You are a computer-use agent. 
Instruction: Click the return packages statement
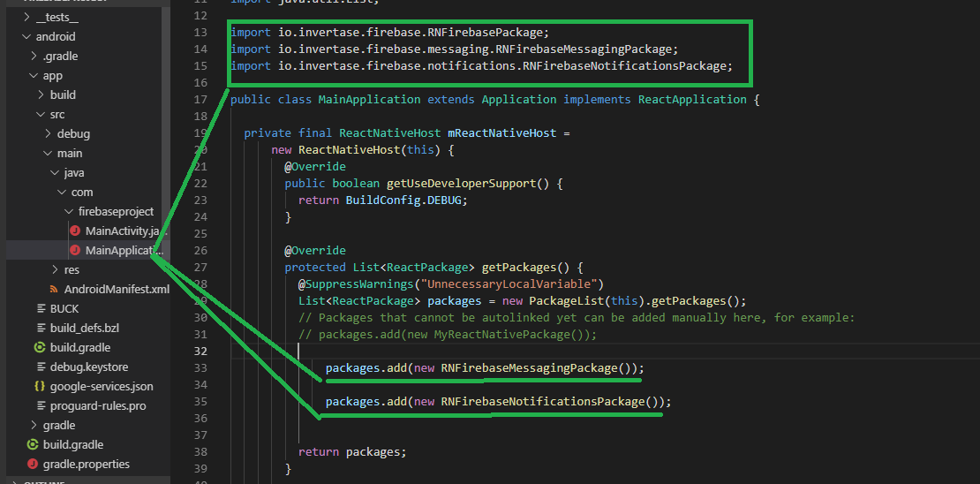[x=352, y=450]
